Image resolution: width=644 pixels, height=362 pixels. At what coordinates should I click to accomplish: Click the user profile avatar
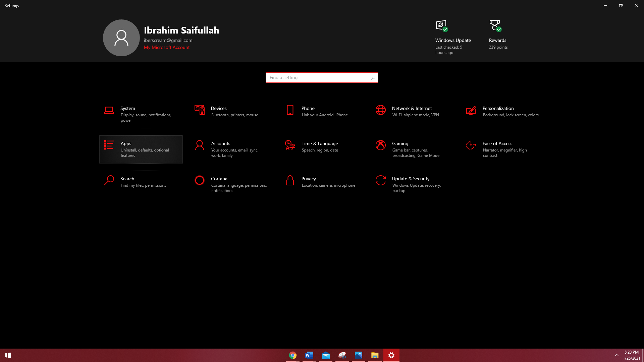[x=121, y=38]
